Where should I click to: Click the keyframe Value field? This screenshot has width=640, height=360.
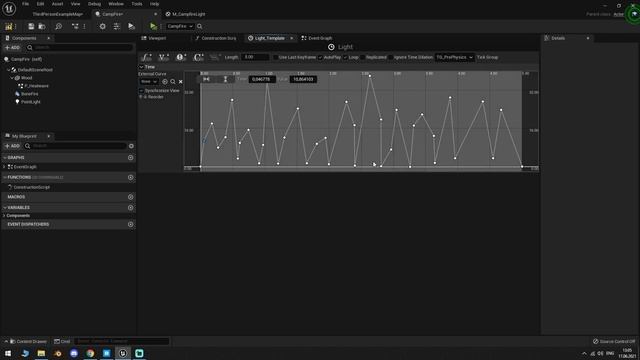(x=303, y=79)
